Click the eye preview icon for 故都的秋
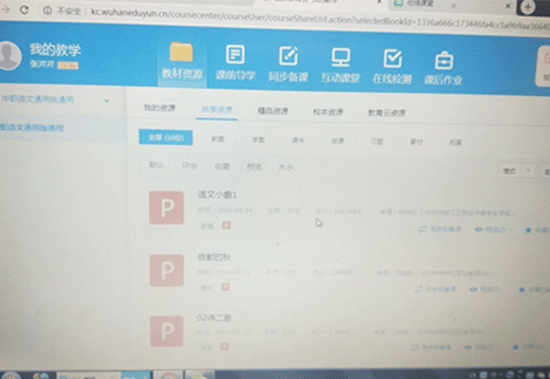The image size is (550, 379). (x=474, y=290)
